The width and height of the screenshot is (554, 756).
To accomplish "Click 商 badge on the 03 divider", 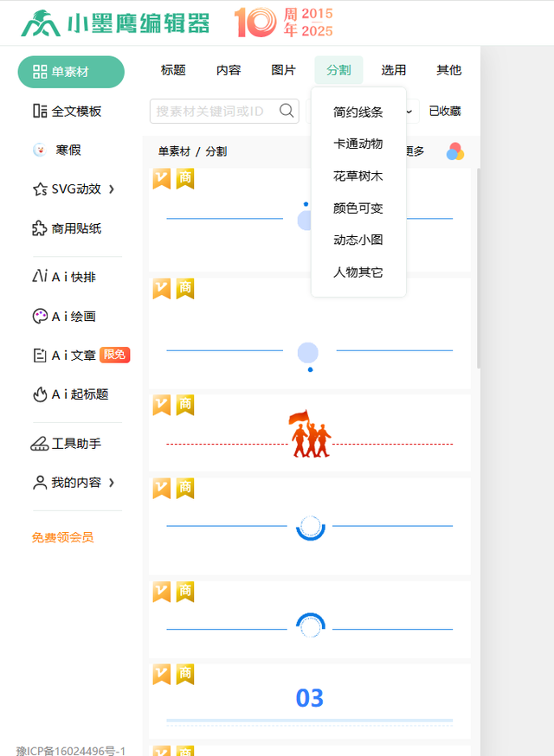I will (185, 675).
